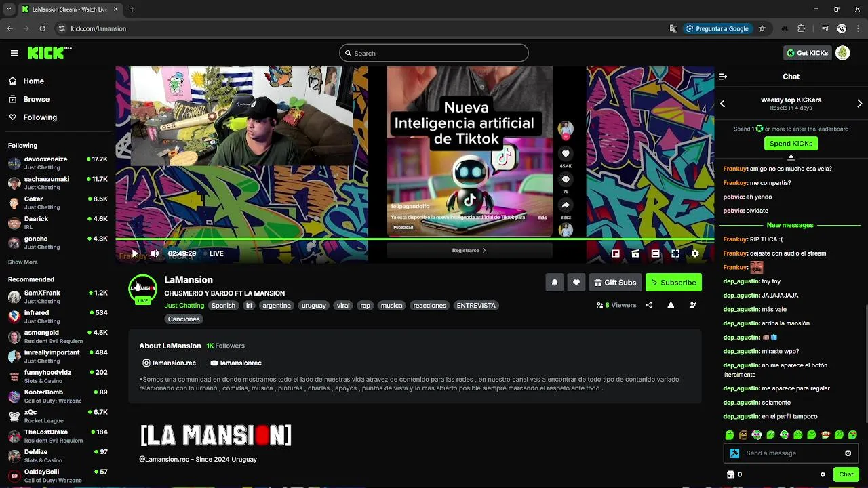Image resolution: width=868 pixels, height=488 pixels.
Task: Toggle the follow heart for LaMansion
Action: pos(576,283)
